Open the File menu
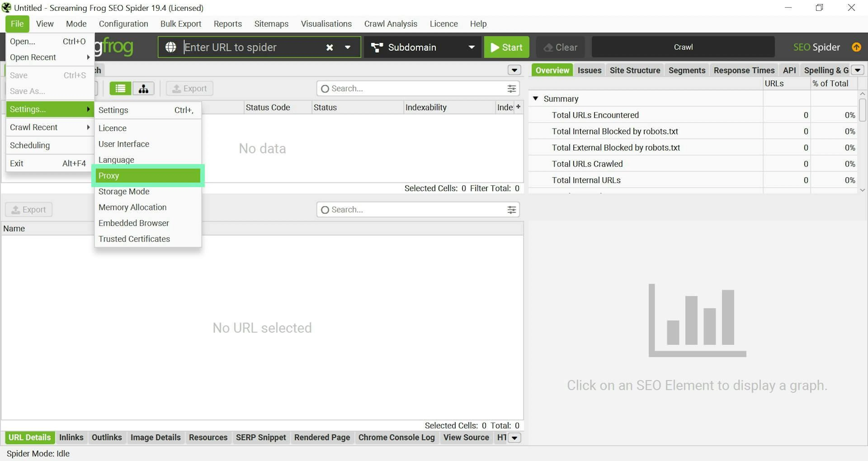This screenshot has height=461, width=868. pos(17,24)
